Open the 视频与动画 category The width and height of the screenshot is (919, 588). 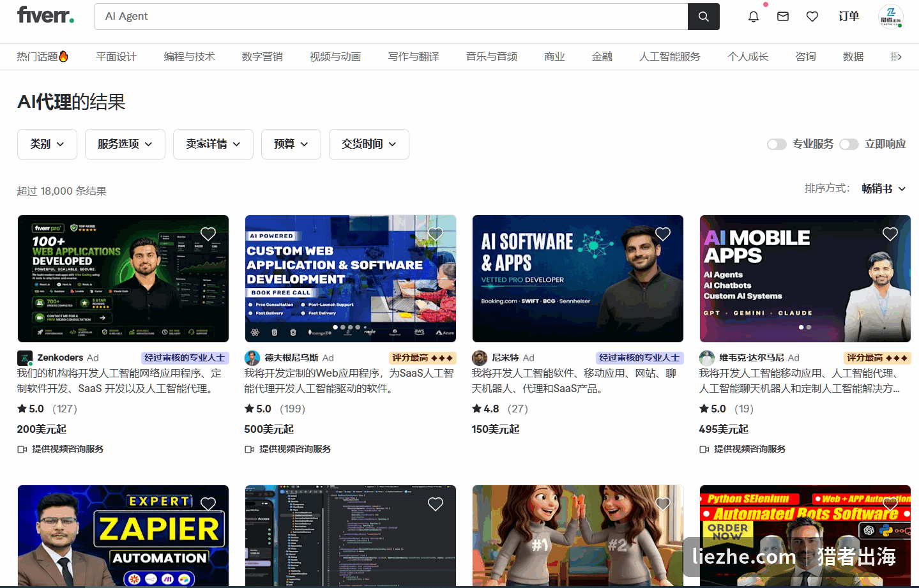(x=335, y=57)
